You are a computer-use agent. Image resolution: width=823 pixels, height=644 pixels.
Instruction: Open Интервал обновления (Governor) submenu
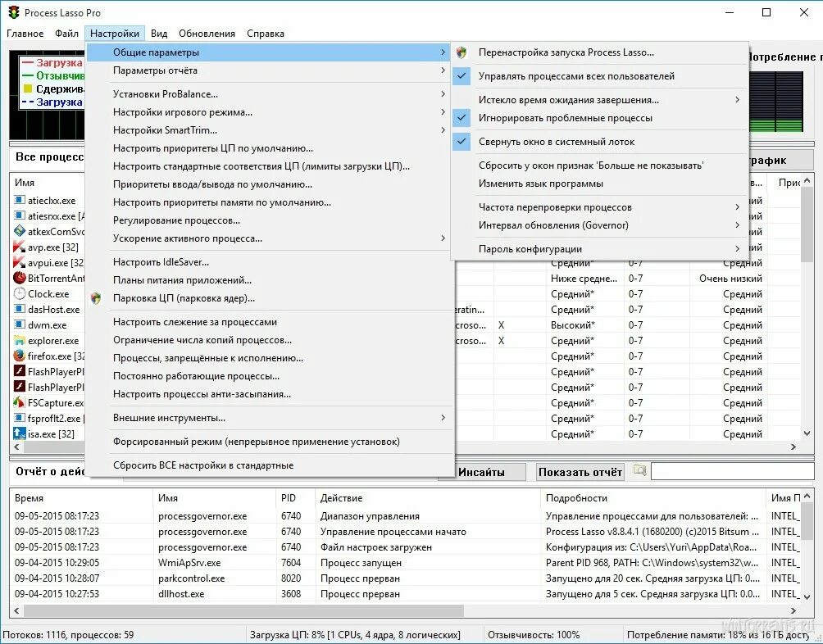point(599,225)
